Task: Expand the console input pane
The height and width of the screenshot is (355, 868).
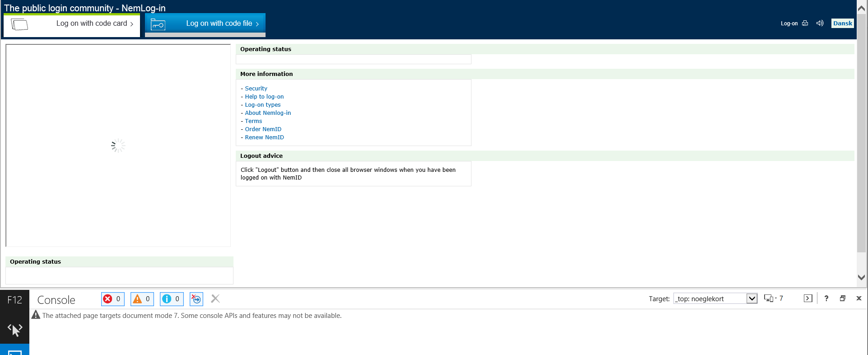Action: click(808, 298)
